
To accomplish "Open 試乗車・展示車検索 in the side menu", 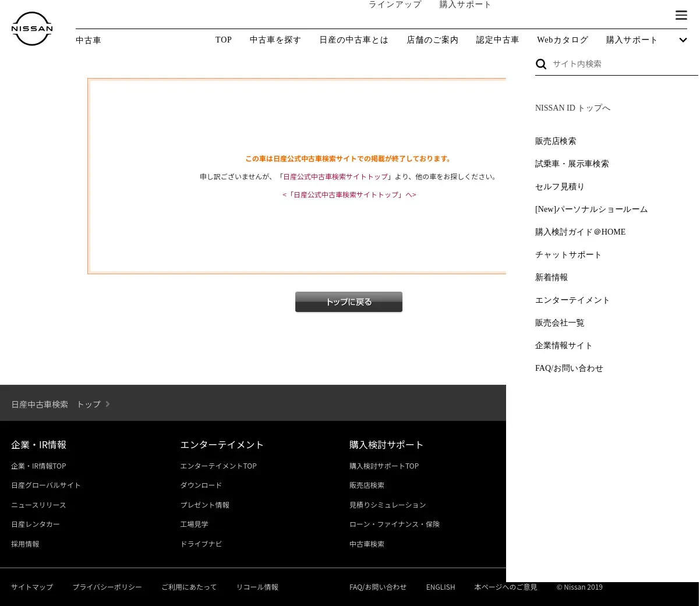I will (572, 164).
